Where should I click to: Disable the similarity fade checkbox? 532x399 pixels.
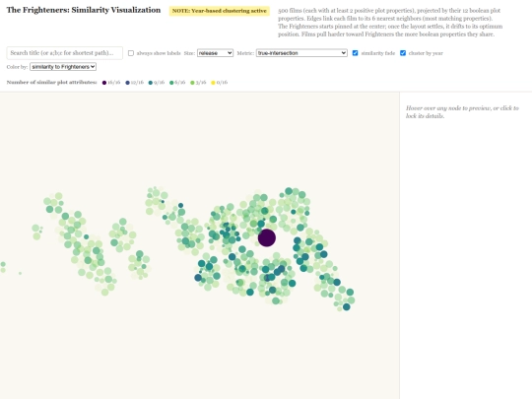[355, 53]
